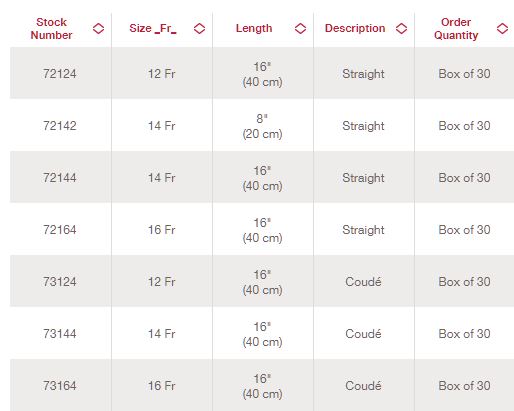This screenshot has height=411, width=514.
Task: Select the 72164 stock number
Action: point(60,230)
